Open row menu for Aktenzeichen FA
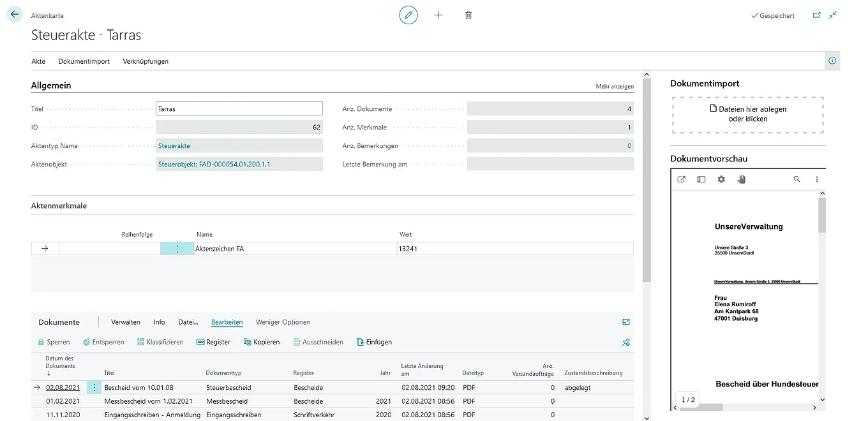 point(177,249)
